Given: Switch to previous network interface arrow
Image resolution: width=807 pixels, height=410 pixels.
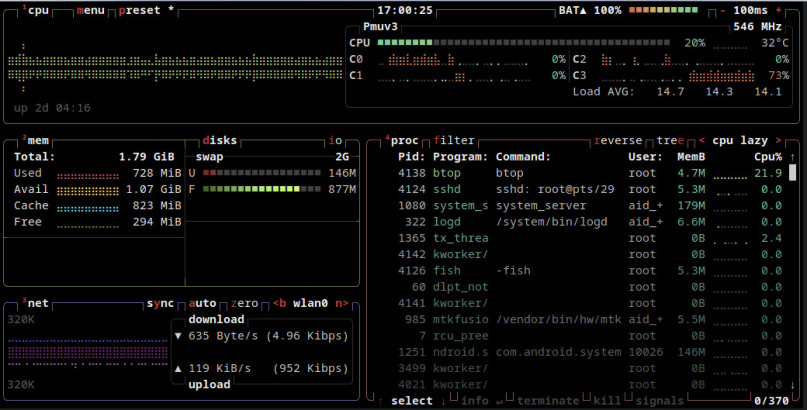Looking at the screenshot, I should pos(281,303).
